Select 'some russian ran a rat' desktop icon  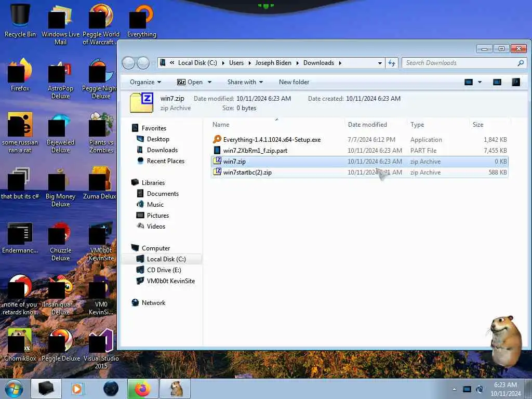tap(20, 133)
